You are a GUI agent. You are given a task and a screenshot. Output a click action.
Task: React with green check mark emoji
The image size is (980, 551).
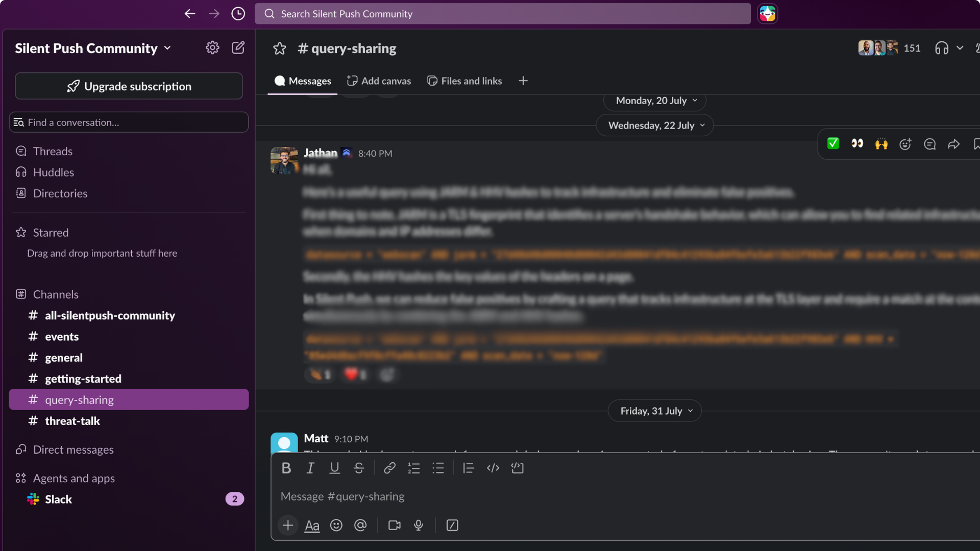(x=833, y=144)
